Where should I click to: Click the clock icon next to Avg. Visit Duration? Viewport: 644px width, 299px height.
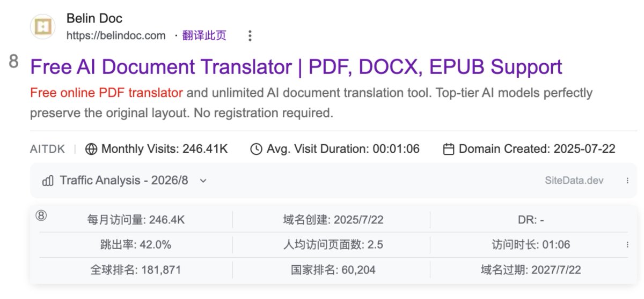tap(257, 149)
